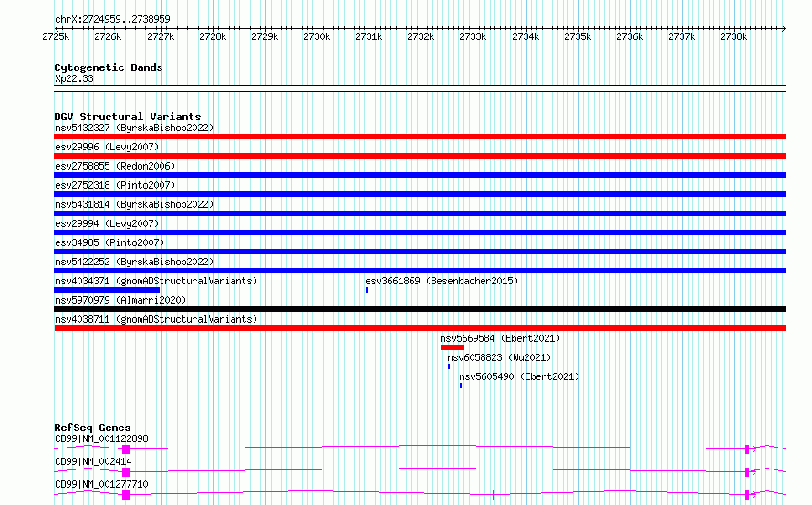This screenshot has height=505, width=812.
Task: Open the nsv6058823 (Wu2021) label
Action: pos(499,357)
